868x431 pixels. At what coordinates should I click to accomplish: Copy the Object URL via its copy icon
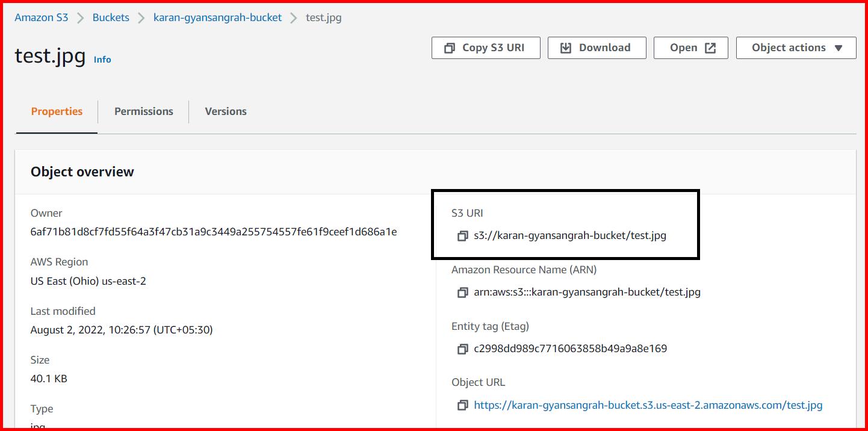462,405
